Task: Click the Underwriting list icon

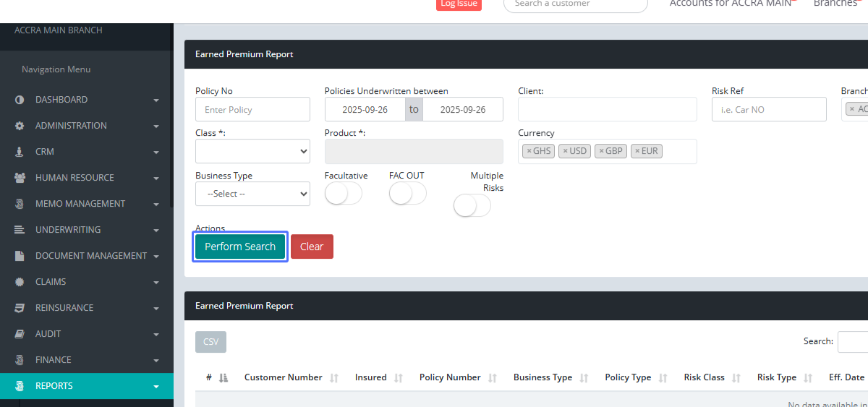Action: point(20,230)
